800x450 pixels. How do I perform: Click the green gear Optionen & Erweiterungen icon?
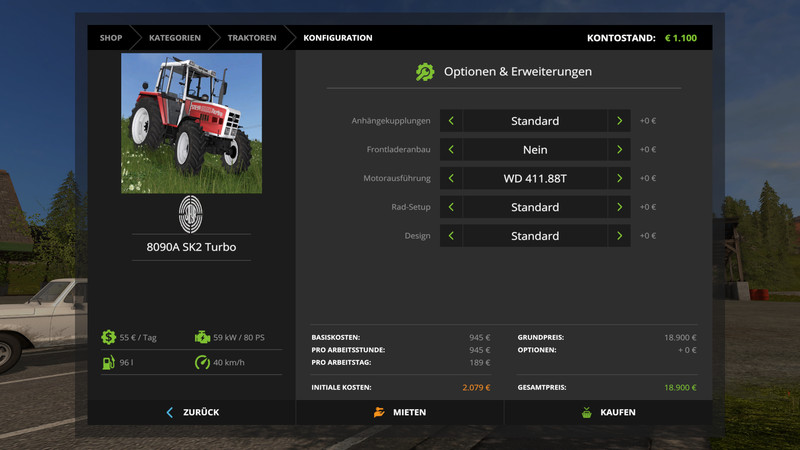pos(425,72)
